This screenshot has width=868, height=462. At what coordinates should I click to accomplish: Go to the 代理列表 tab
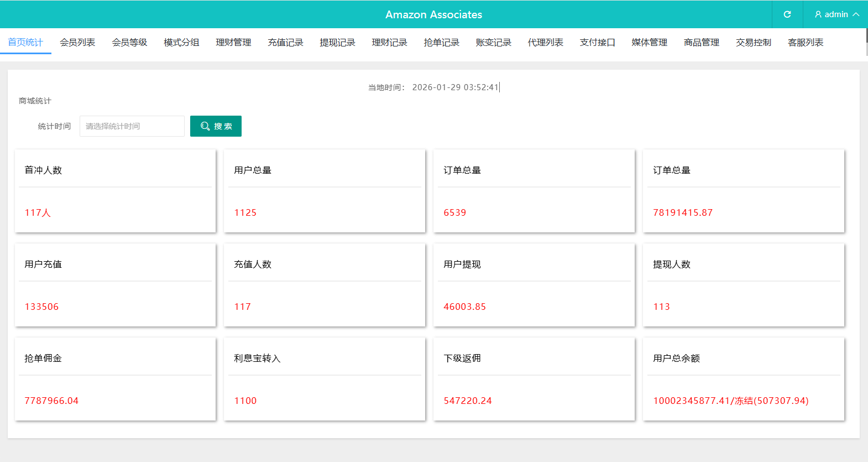[545, 43]
